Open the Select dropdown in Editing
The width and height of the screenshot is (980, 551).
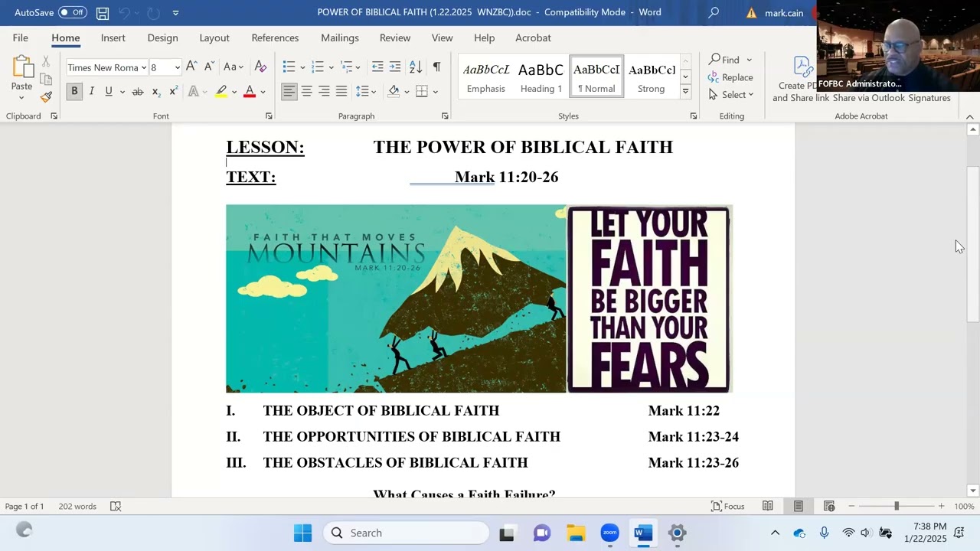tap(731, 94)
